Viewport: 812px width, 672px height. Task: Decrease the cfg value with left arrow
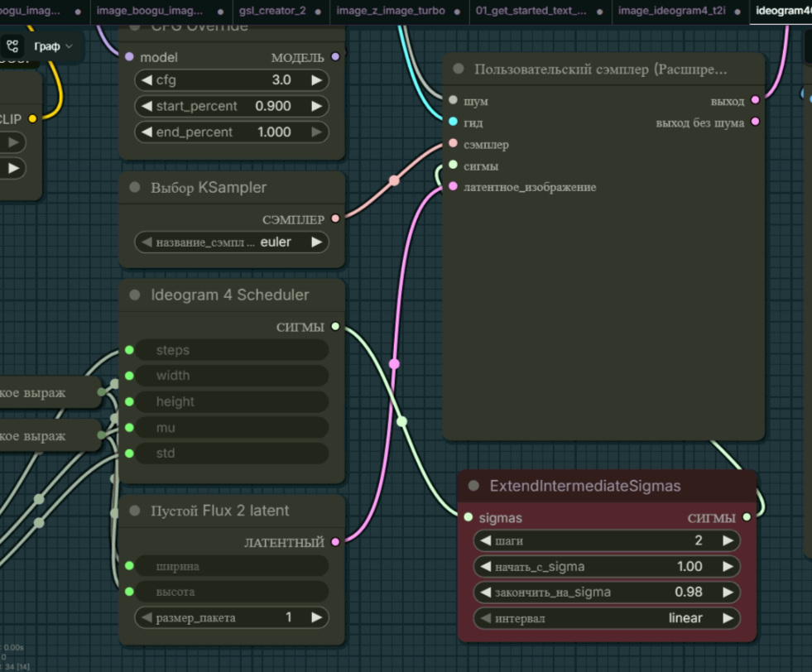coord(147,80)
